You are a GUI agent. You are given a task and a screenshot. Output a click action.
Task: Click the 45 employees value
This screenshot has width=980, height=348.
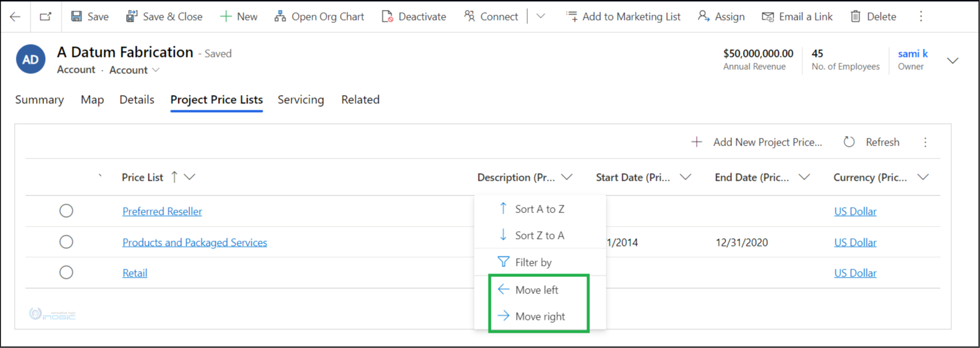tap(818, 53)
